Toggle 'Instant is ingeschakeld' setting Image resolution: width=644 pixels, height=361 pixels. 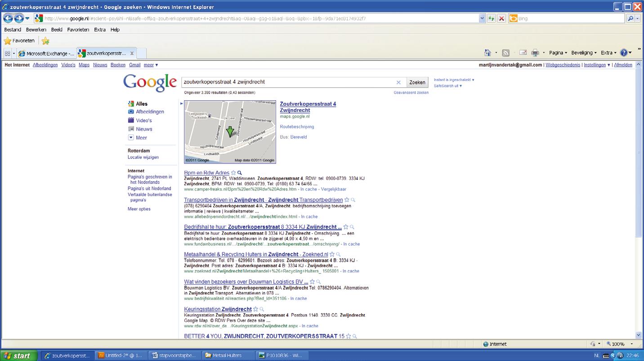454,80
